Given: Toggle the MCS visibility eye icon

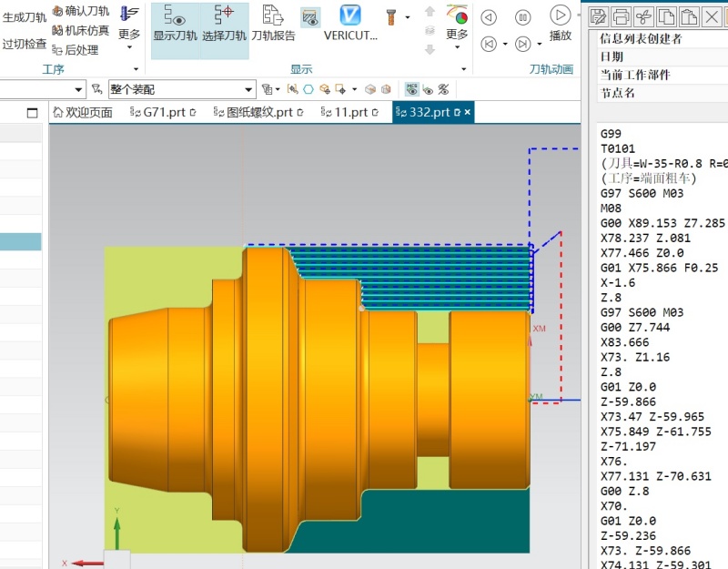Looking at the screenshot, I should [x=412, y=89].
